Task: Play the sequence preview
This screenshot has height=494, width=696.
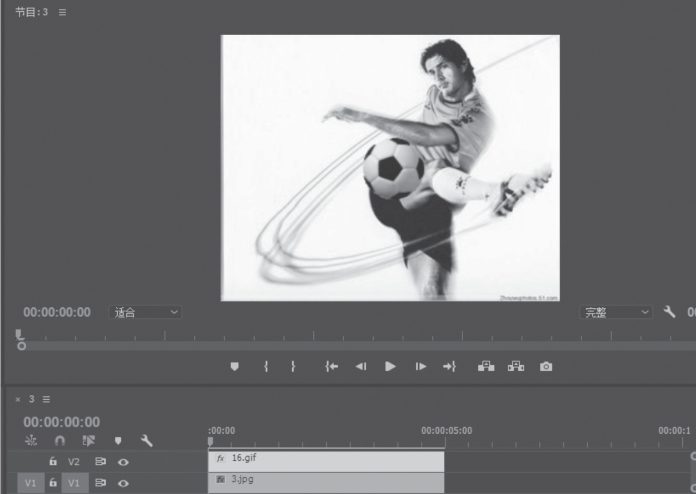Action: click(390, 367)
